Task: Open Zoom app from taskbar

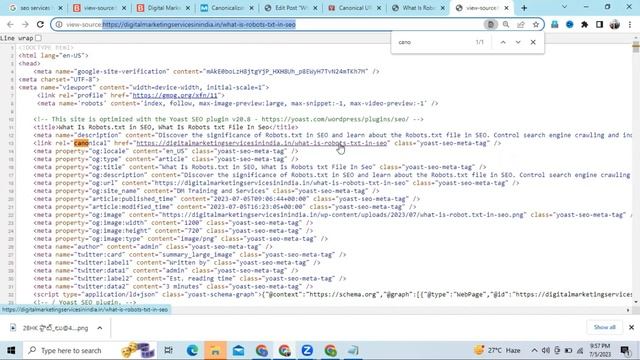Action: (307, 350)
